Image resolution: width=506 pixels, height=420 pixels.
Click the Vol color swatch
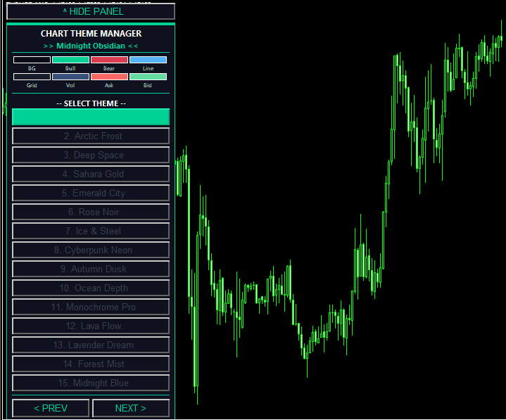point(70,76)
